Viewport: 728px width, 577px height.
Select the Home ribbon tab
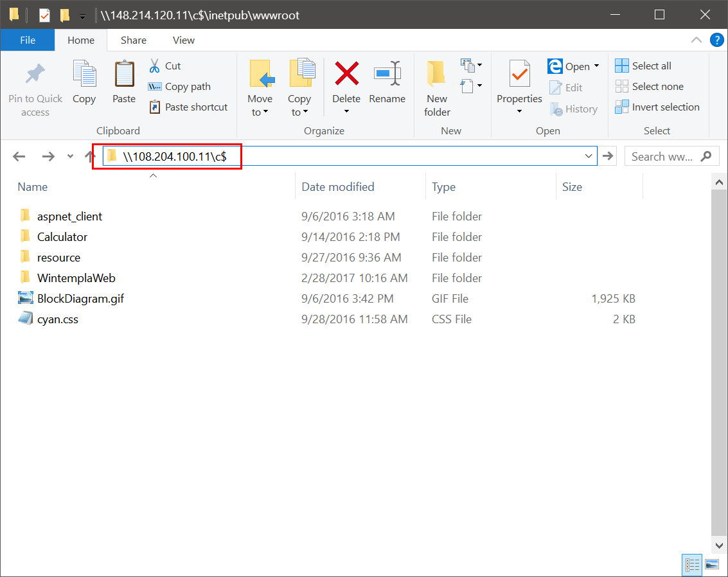[x=81, y=40]
